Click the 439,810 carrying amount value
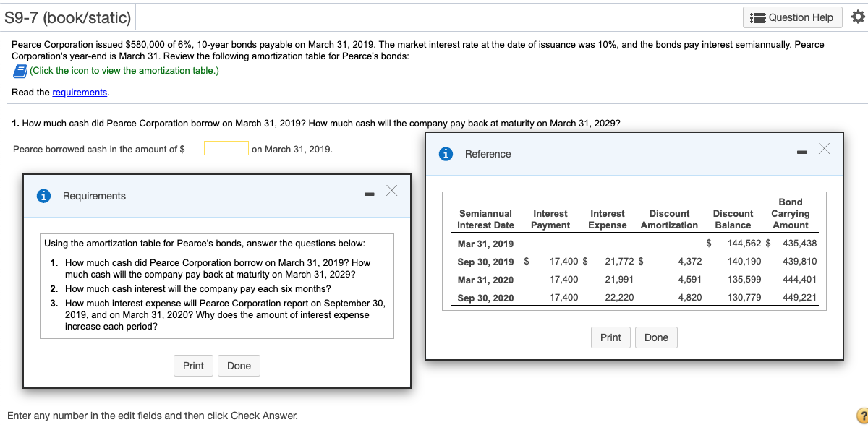Screen dimensions: 868x430 coord(800,261)
